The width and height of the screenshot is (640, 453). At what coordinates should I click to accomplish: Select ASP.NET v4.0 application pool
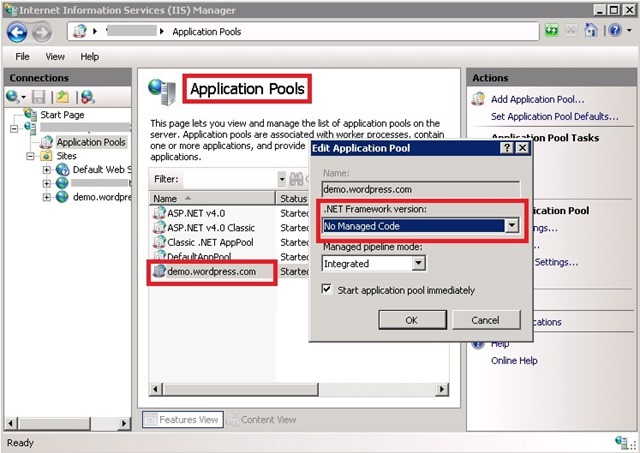pos(196,213)
